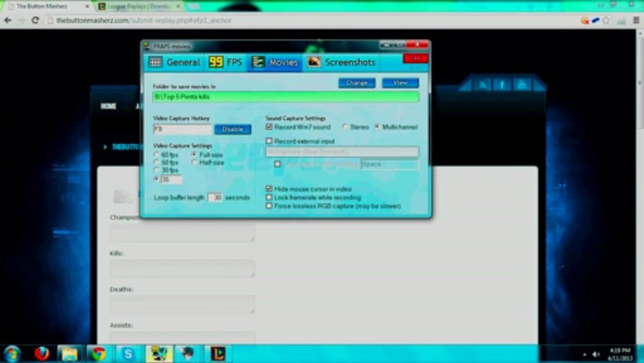The height and width of the screenshot is (363, 644).
Task: Enable Record external input checkbox
Action: click(269, 141)
